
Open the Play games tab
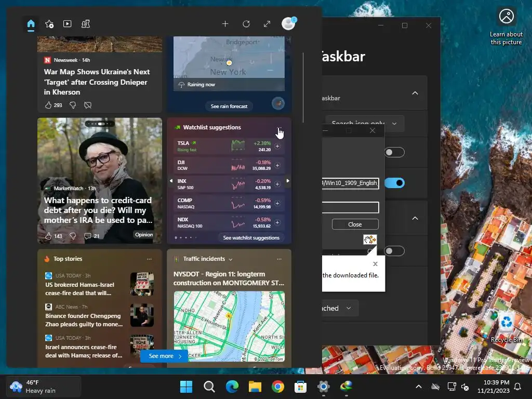click(86, 24)
